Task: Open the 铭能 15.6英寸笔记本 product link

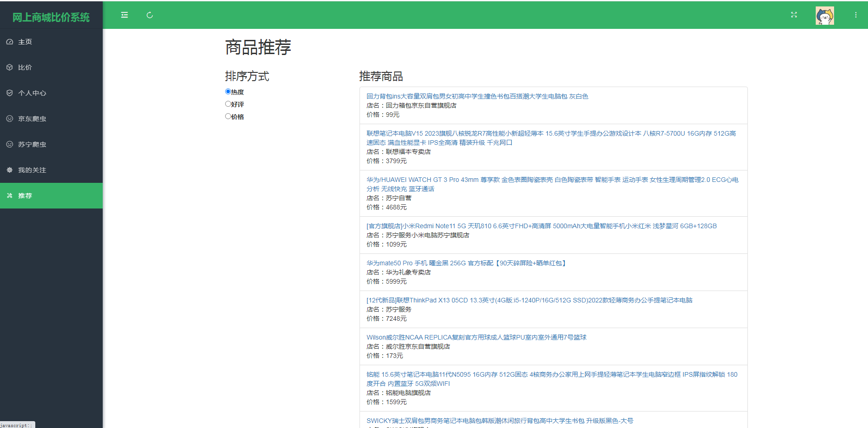Action: pos(552,379)
